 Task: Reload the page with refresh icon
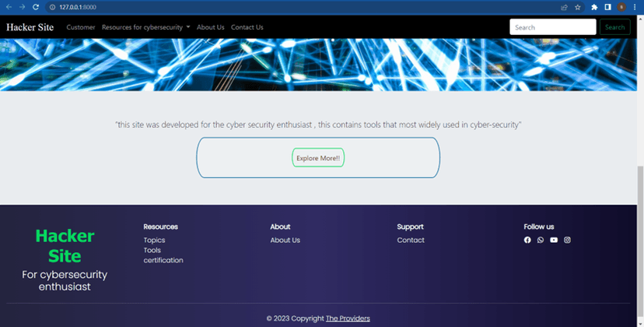click(36, 7)
